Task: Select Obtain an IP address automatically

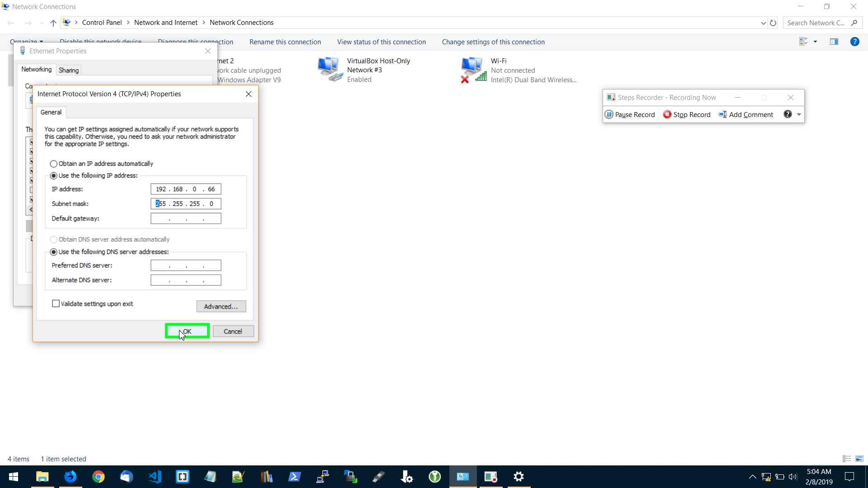Action: 54,164
